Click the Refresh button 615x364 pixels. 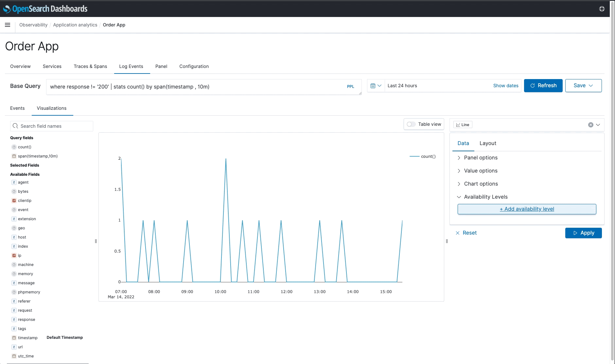[543, 85]
